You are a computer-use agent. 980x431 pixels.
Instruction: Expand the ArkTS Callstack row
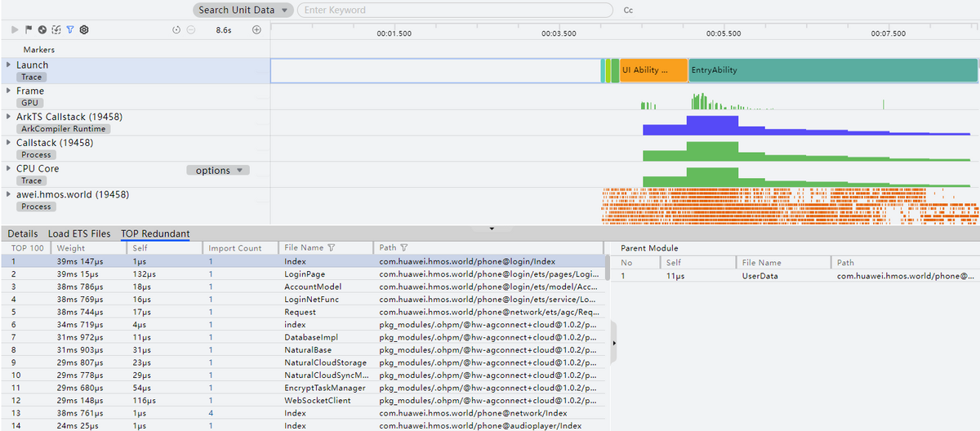click(9, 117)
